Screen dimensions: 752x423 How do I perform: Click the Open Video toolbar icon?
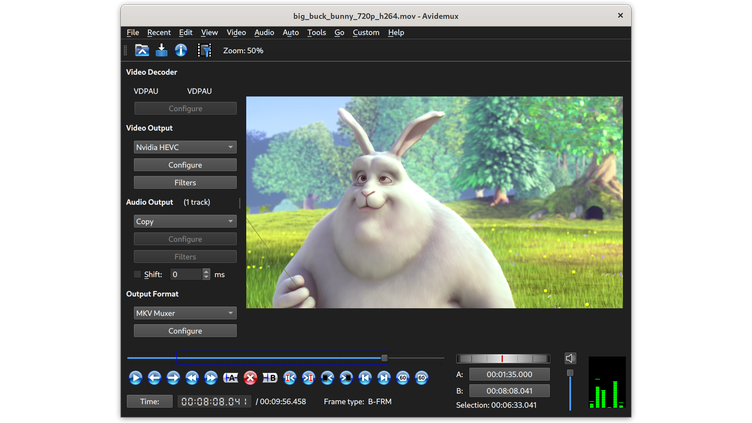click(x=142, y=50)
